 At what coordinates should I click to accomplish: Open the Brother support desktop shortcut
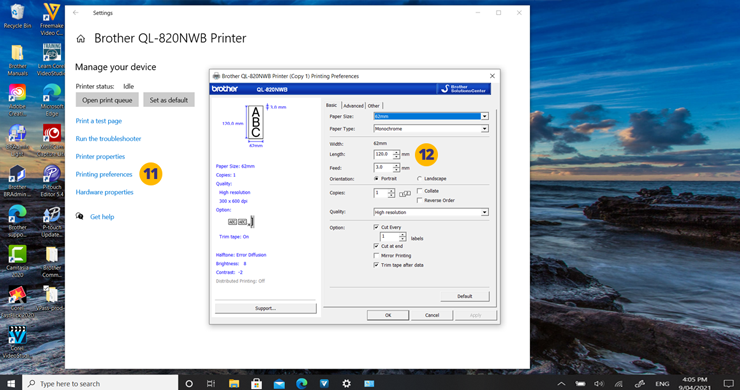coord(17,221)
